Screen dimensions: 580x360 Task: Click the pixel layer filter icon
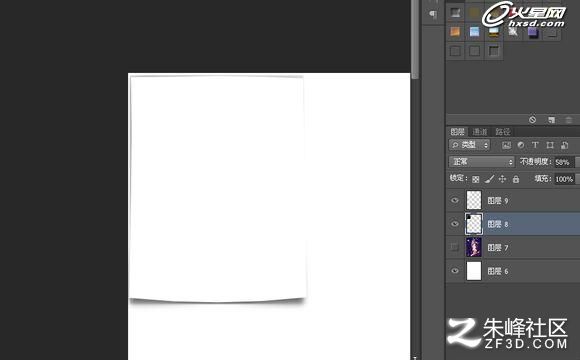[506, 145]
